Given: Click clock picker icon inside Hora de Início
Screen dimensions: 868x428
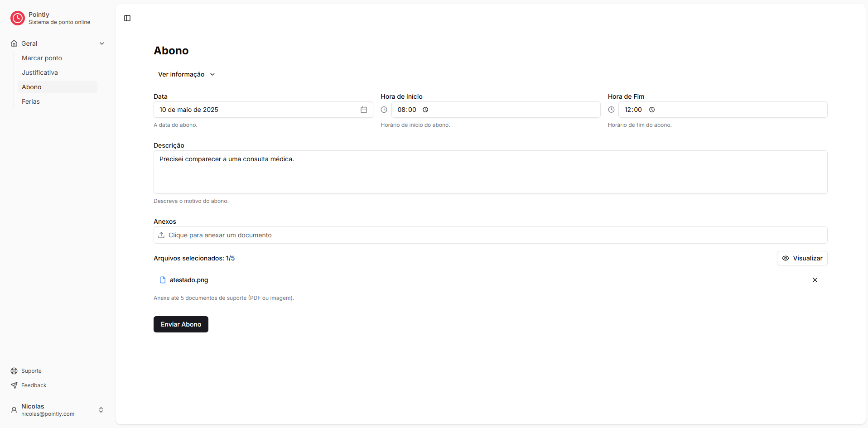Looking at the screenshot, I should [x=425, y=110].
